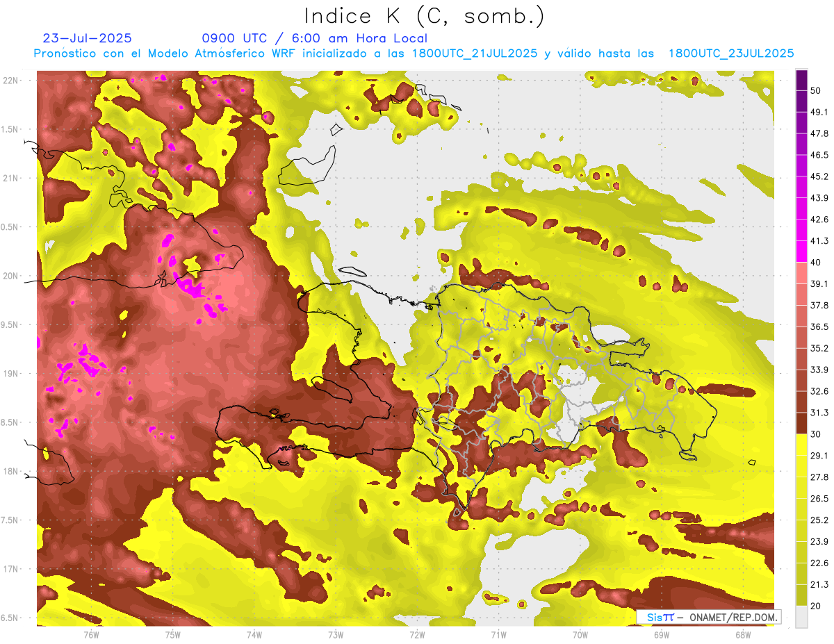Click "0900 UTC / 6:00 am Hora Local" text
The image size is (834, 644).
coord(314,38)
